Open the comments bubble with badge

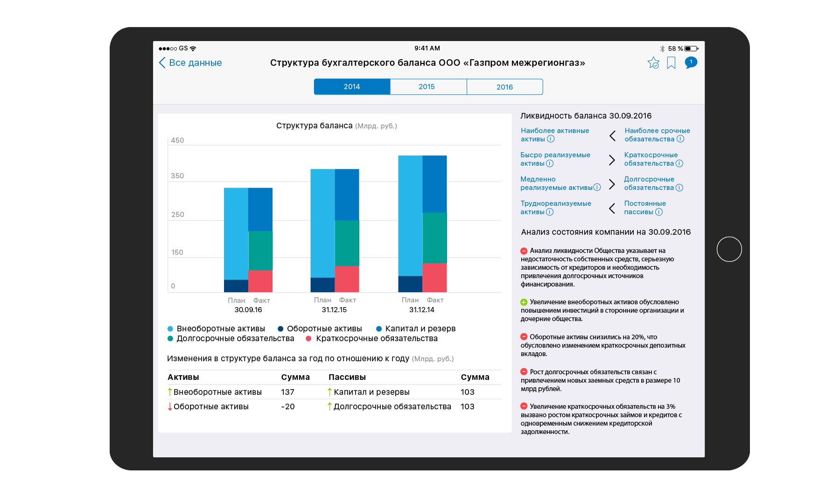coord(691,63)
